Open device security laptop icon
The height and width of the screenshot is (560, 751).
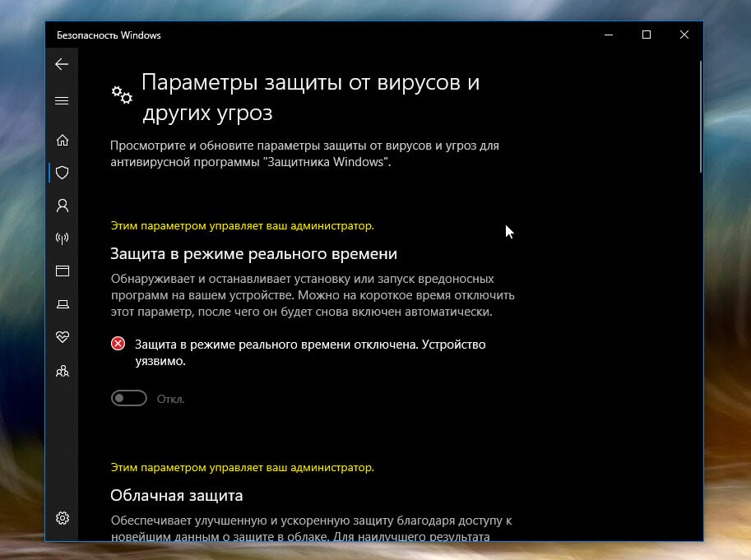[62, 304]
